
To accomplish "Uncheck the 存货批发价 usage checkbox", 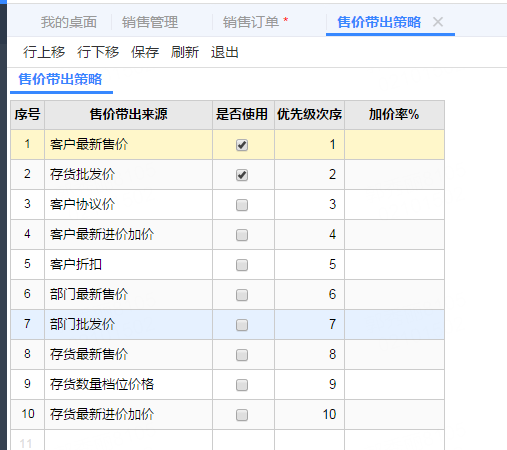I will tap(242, 175).
